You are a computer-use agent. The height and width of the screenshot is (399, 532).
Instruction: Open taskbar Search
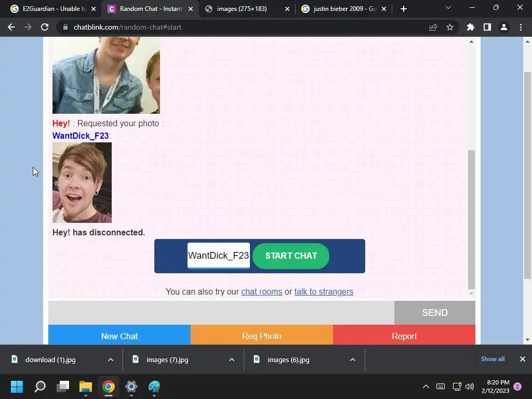point(39,387)
